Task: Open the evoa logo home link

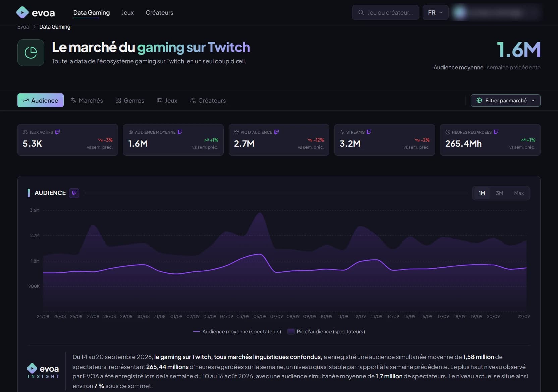Action: [36, 13]
